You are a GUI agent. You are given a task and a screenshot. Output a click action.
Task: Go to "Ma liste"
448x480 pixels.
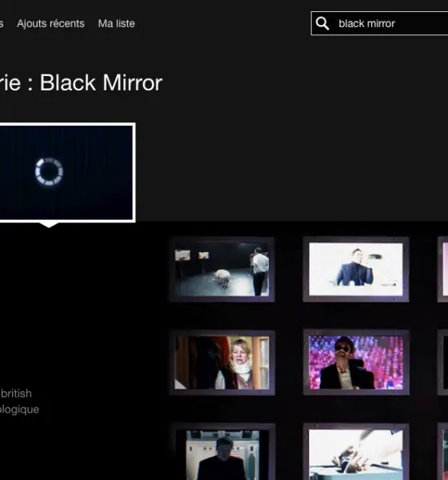click(116, 23)
